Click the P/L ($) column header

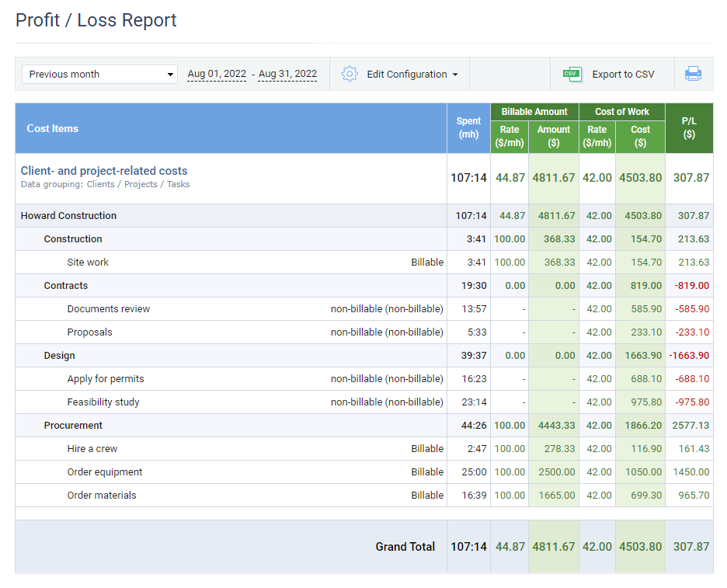[689, 128]
